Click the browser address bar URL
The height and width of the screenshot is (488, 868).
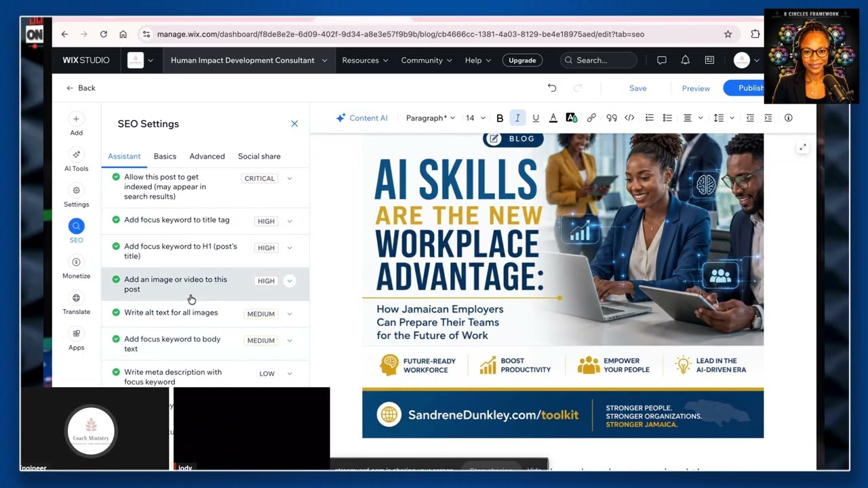point(401,34)
